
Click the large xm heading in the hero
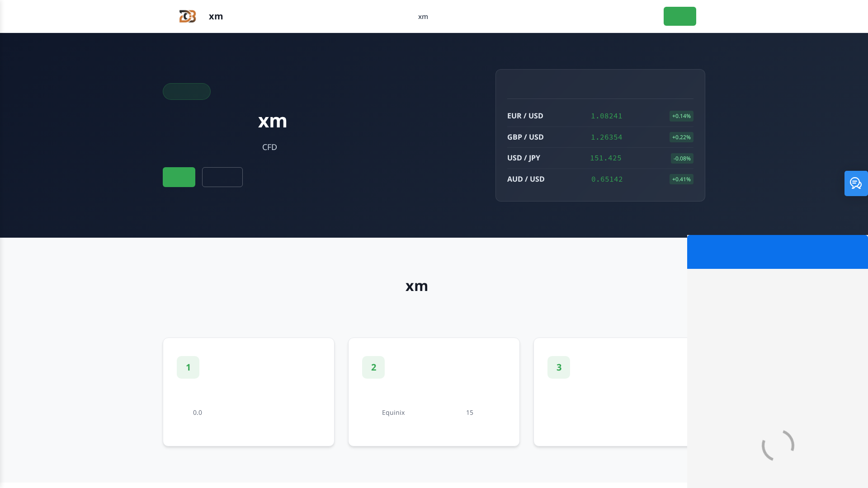click(273, 121)
